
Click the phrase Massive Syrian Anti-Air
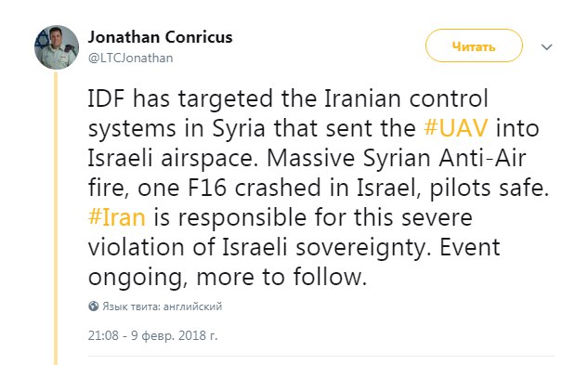[x=397, y=158]
